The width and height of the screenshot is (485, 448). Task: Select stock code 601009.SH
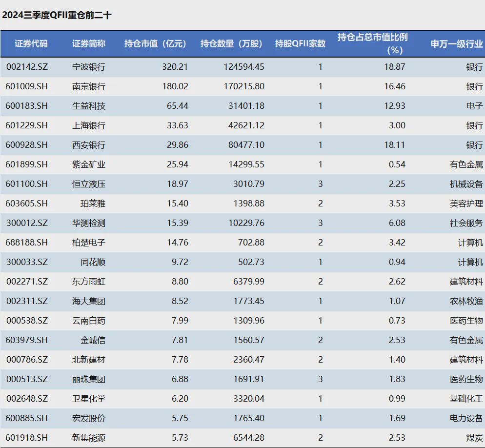pyautogui.click(x=27, y=86)
